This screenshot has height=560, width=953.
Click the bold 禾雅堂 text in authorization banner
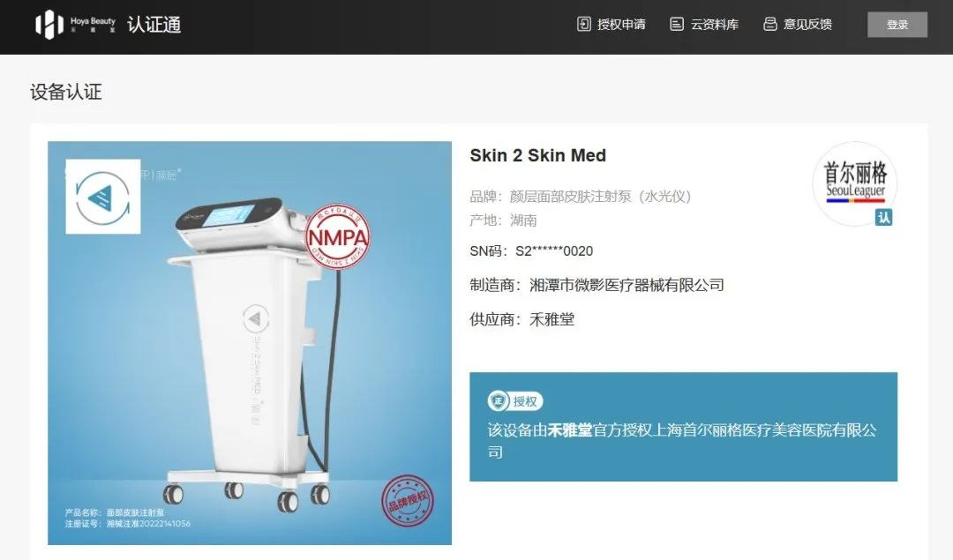pyautogui.click(x=570, y=430)
